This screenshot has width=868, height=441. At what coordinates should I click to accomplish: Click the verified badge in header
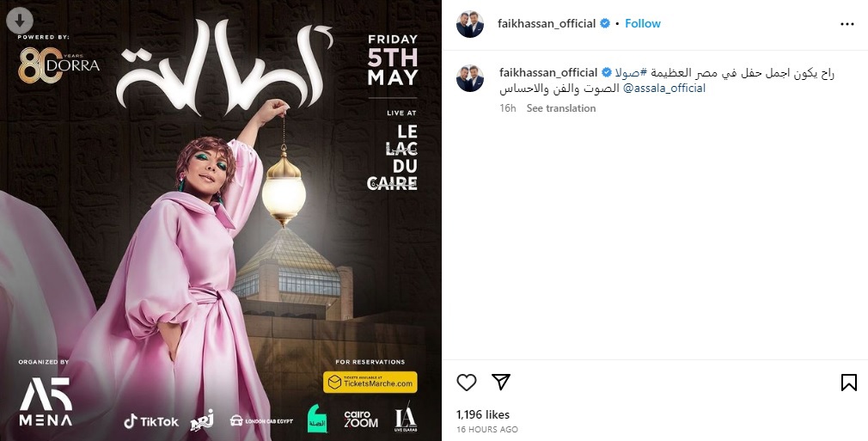coord(605,23)
